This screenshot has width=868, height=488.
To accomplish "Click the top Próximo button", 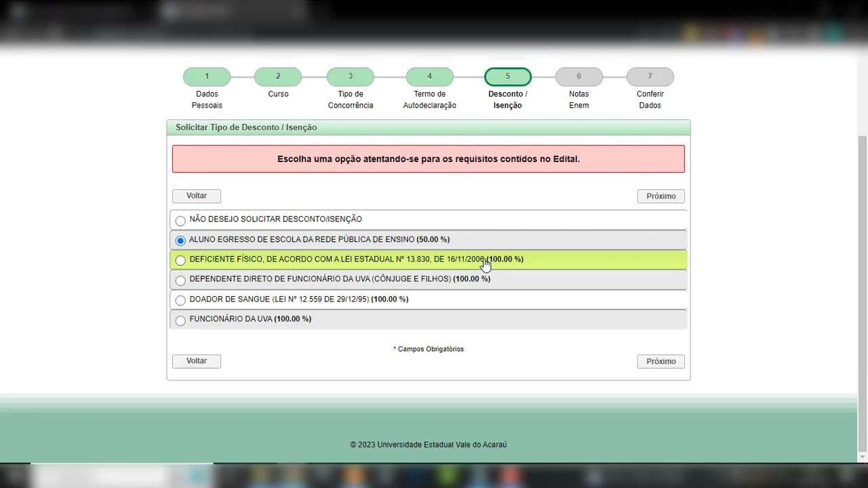I will (661, 196).
